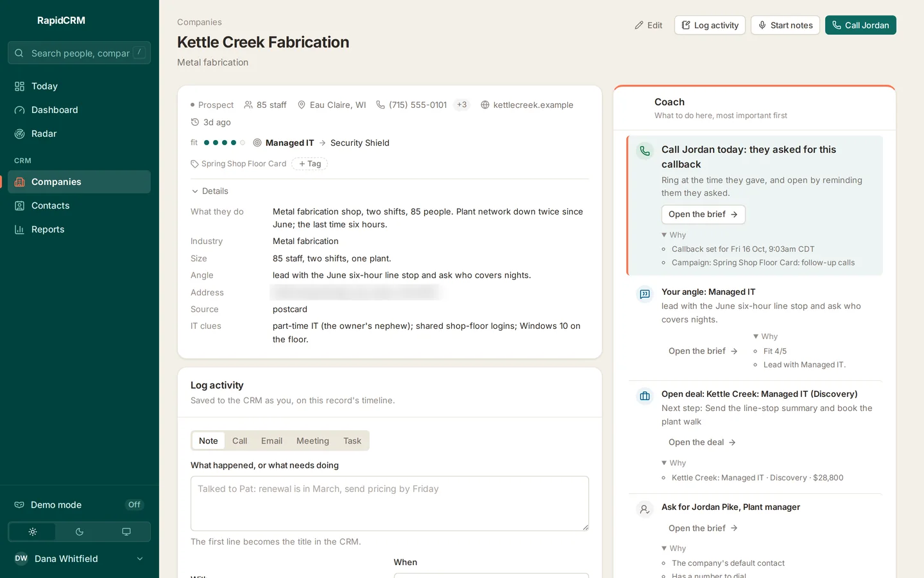Click the globe icon beside kettlecreek.example

(485, 105)
